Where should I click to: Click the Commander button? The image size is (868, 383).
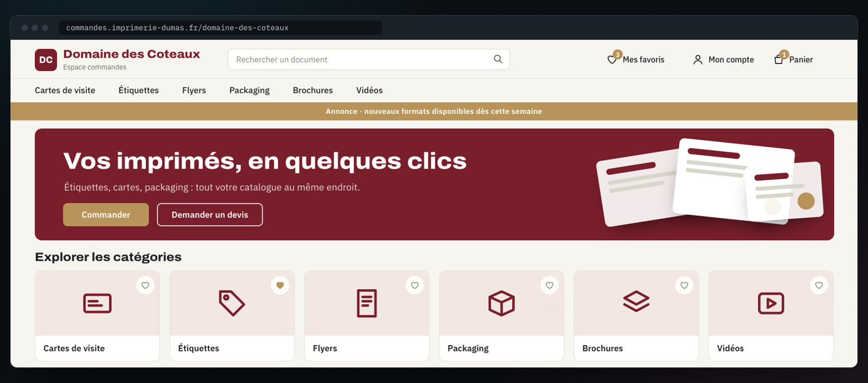(x=106, y=215)
